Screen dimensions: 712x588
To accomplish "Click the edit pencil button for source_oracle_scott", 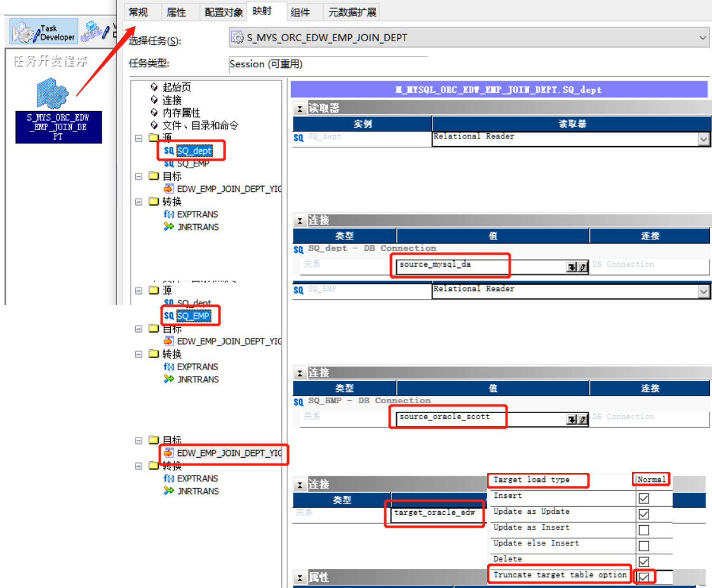I will [582, 420].
